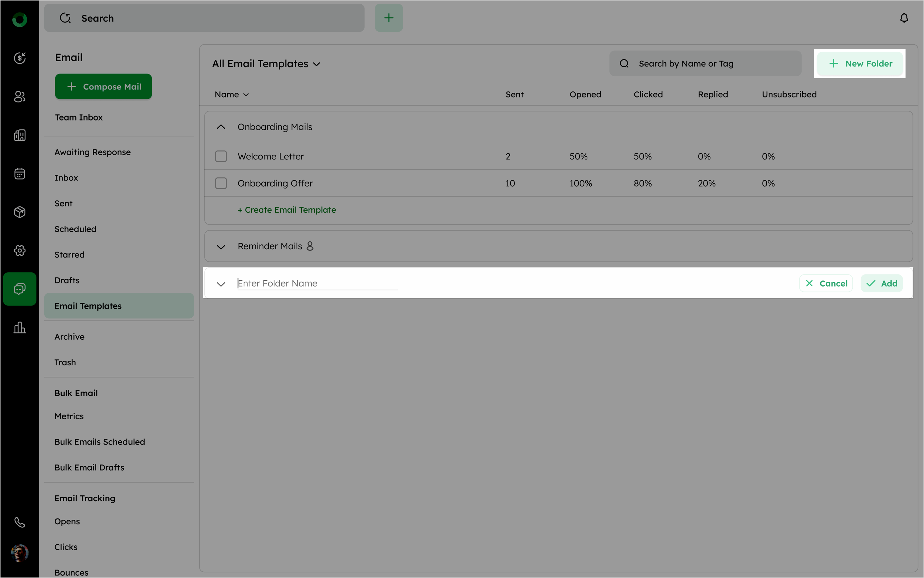The width and height of the screenshot is (924, 578).
Task: Open the contacts icon in sidebar
Action: tap(20, 97)
